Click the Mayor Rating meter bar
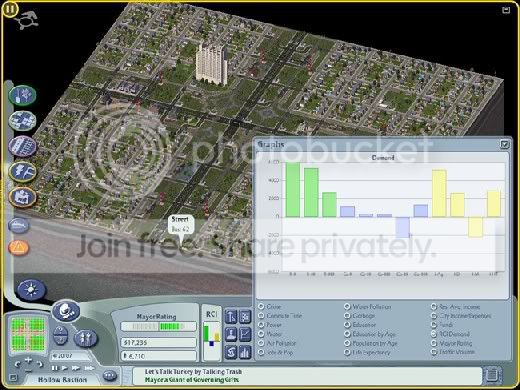520x390 pixels. point(158,326)
